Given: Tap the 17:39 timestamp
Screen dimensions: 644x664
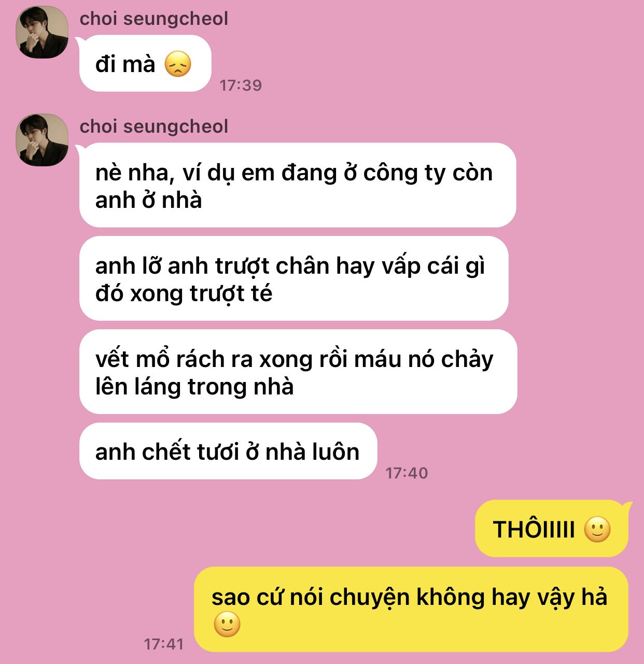Looking at the screenshot, I should (241, 85).
